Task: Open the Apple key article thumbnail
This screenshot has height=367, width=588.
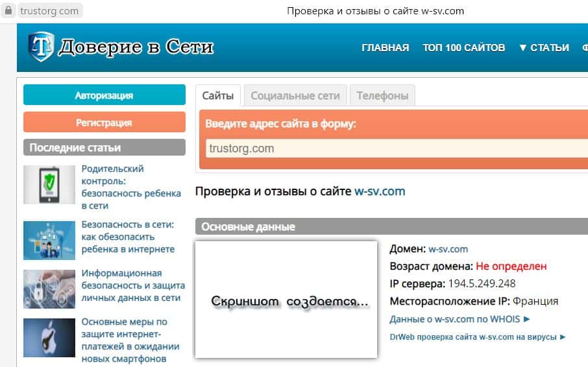Action: click(x=49, y=338)
